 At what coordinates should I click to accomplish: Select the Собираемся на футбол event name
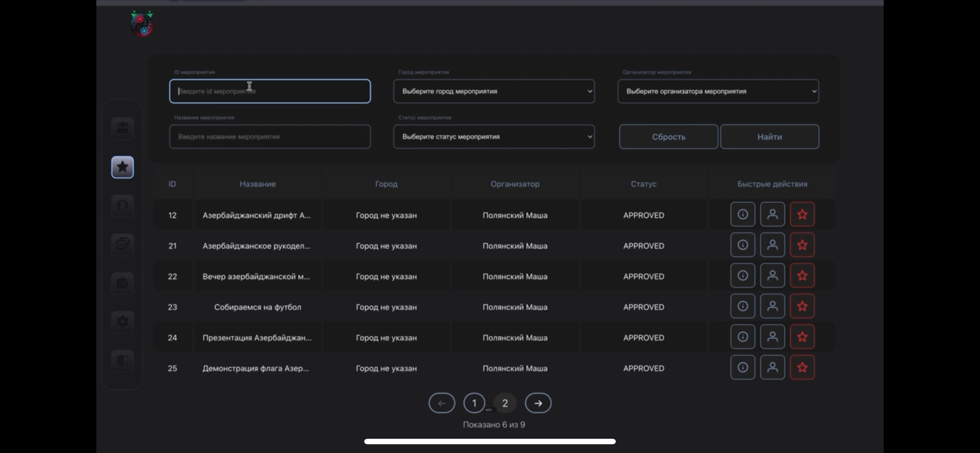pos(257,307)
